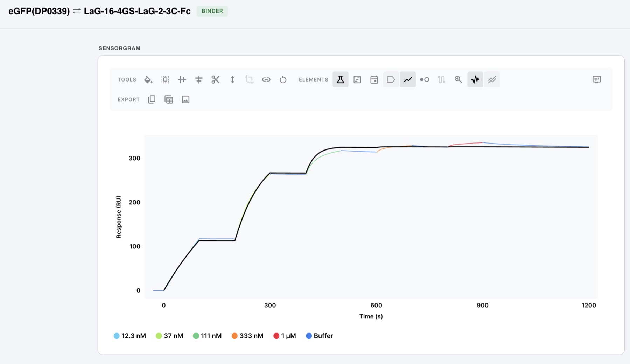Click the export table icon

(169, 99)
